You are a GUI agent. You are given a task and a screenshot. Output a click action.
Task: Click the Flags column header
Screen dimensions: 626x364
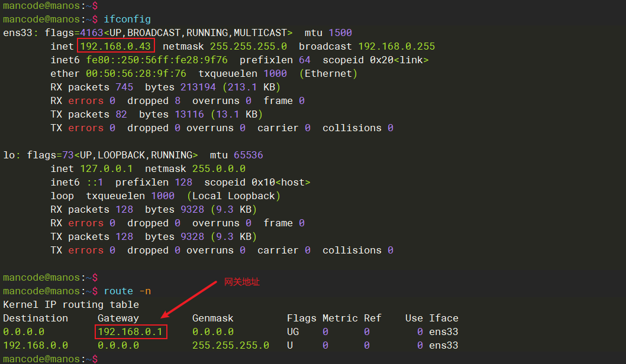302,318
